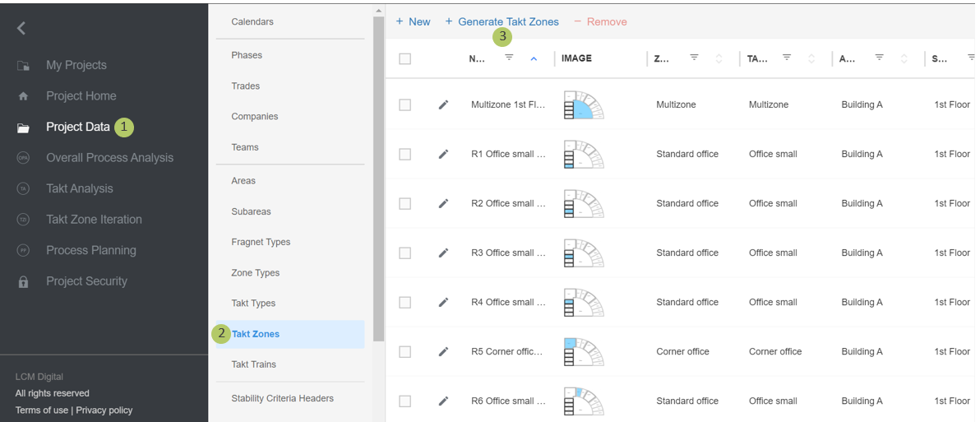The image size is (980, 422).
Task: Open pencil edit icon for R2 Office small
Action: (x=443, y=203)
